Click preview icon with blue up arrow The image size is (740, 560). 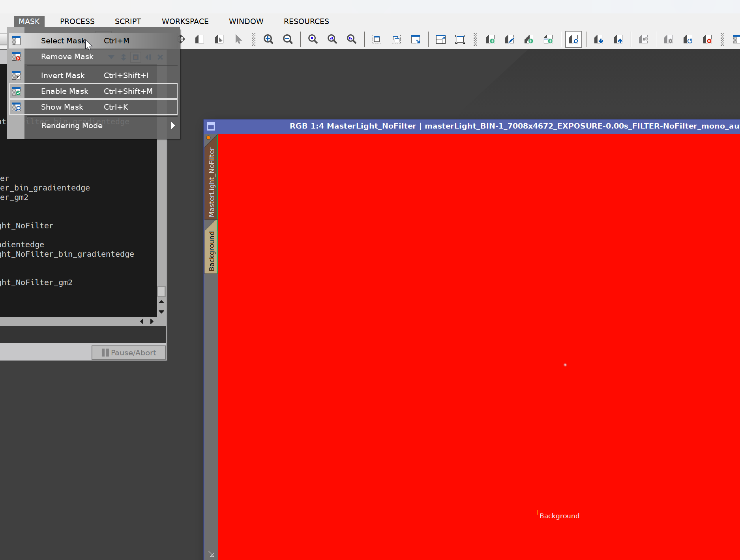tap(618, 39)
